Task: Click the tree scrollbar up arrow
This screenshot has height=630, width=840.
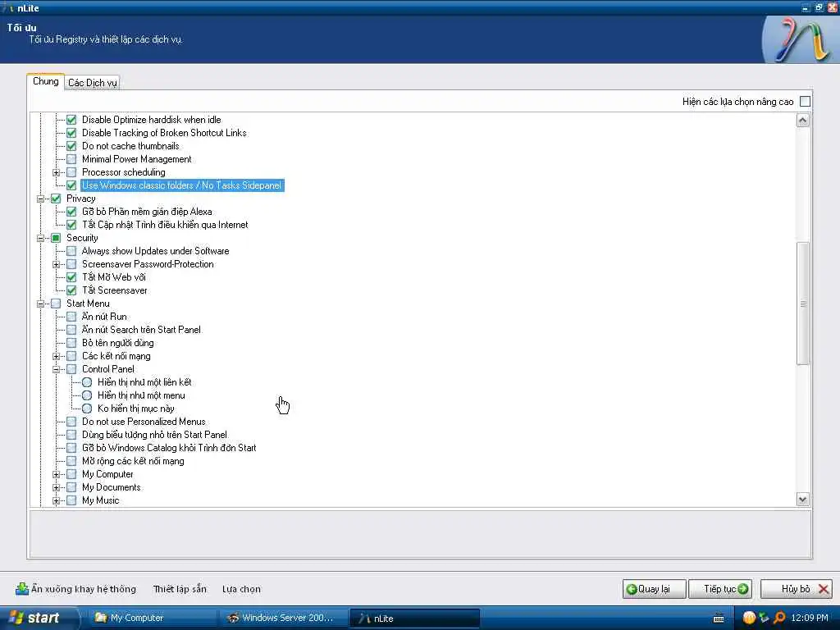Action: pyautogui.click(x=802, y=120)
